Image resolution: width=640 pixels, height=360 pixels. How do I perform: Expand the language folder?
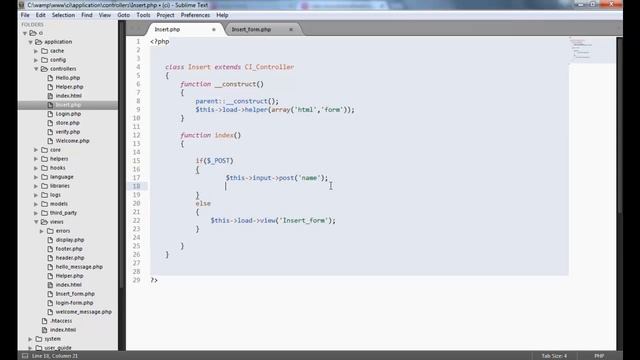[x=36, y=177]
